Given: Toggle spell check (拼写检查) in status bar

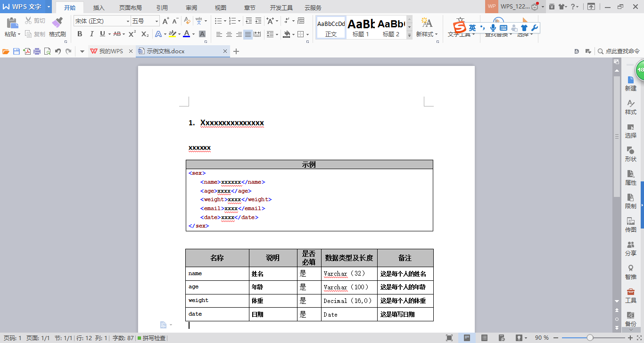Looking at the screenshot, I should point(152,338).
